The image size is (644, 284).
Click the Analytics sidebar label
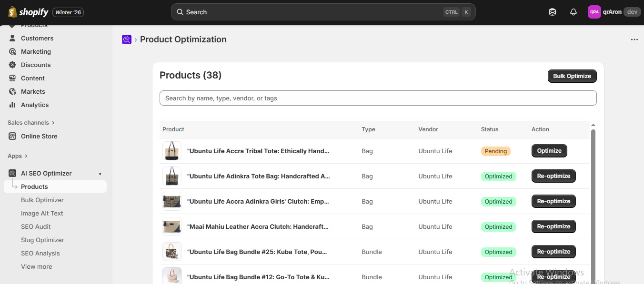tap(35, 105)
